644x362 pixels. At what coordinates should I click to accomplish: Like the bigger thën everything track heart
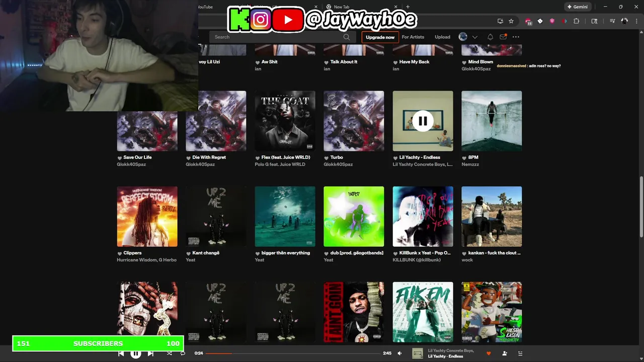pyautogui.click(x=258, y=253)
